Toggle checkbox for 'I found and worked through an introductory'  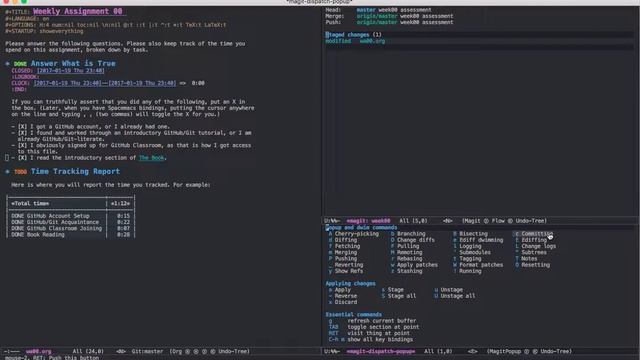coord(22,133)
